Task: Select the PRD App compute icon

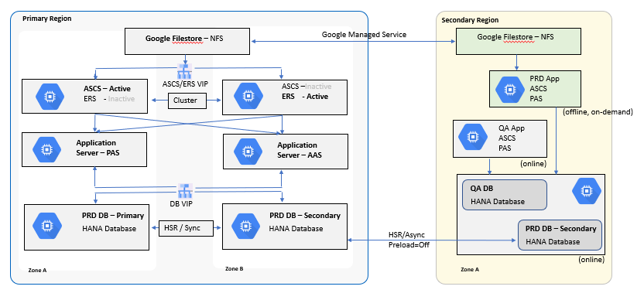Action: click(x=509, y=89)
